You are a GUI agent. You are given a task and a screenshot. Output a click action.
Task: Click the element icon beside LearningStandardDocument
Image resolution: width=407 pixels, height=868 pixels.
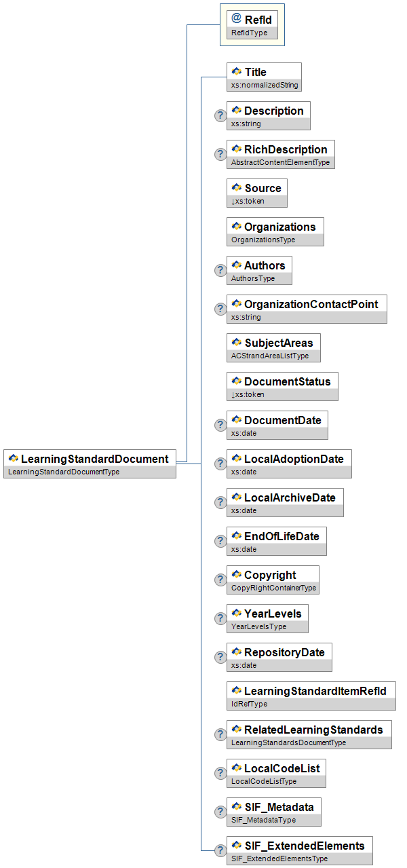14,459
